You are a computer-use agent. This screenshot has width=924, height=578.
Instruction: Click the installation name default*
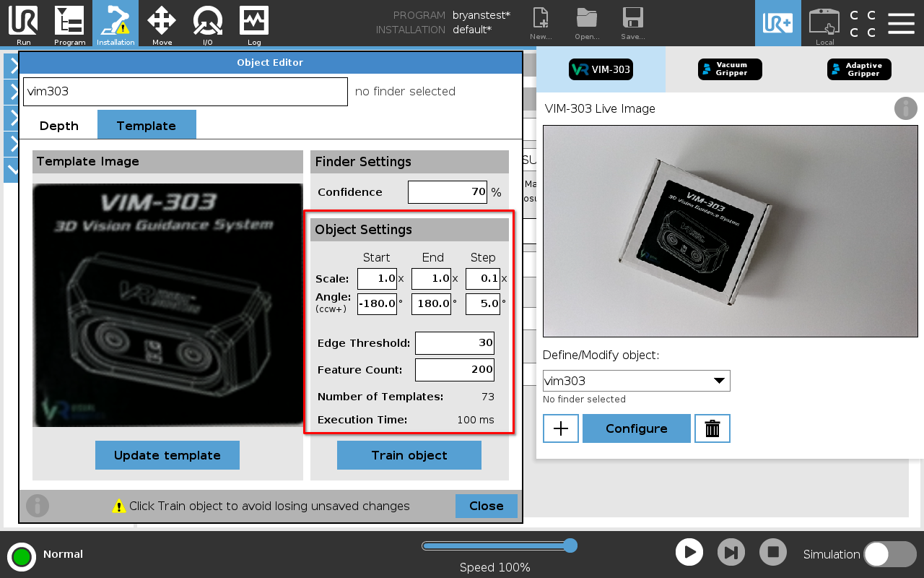coord(472,30)
